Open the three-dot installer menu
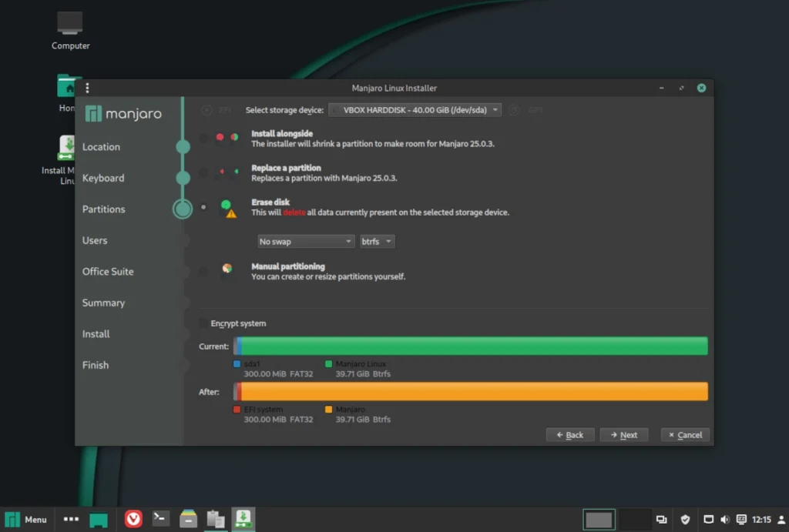789x532 pixels. (88, 88)
